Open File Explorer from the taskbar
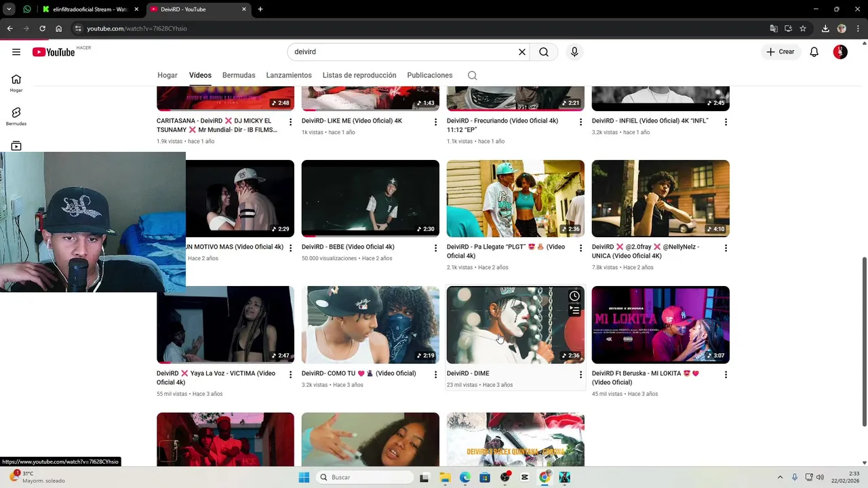The height and width of the screenshot is (488, 868). click(445, 477)
